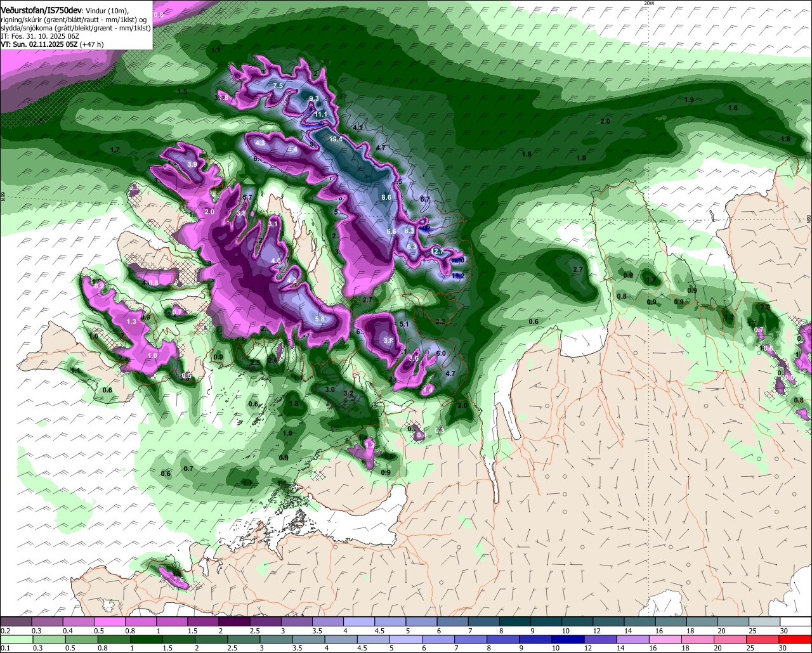Click the upper legend swatch between 0.5 and 0.8
Viewport: 812px width, 653px height.
point(109,622)
